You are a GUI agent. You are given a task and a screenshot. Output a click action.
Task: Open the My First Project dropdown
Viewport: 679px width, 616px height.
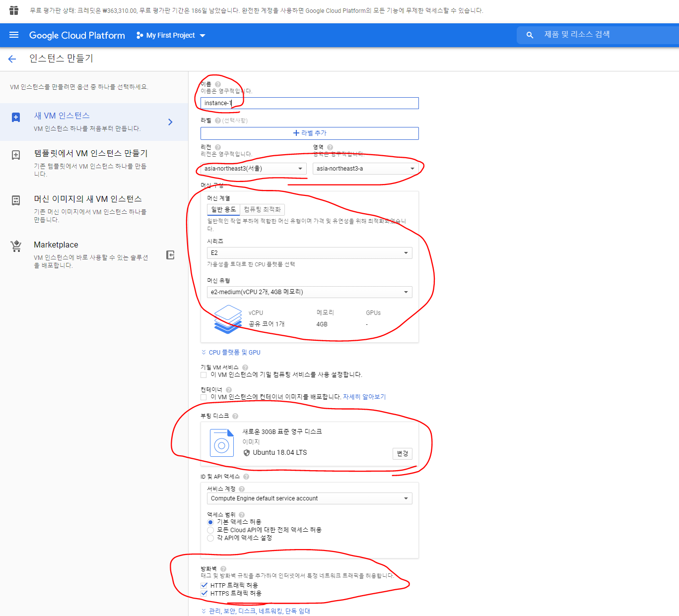pos(171,35)
